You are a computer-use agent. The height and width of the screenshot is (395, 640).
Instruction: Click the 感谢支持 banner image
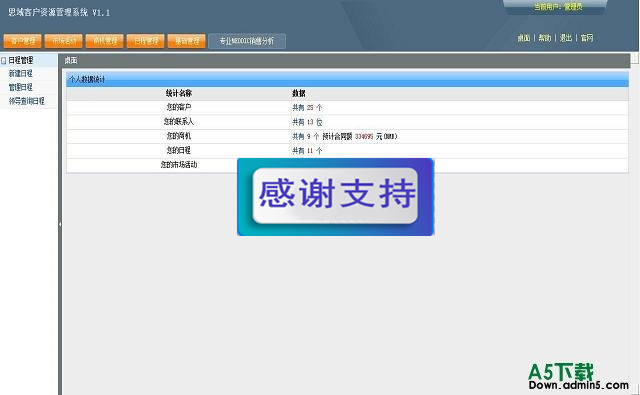point(336,197)
